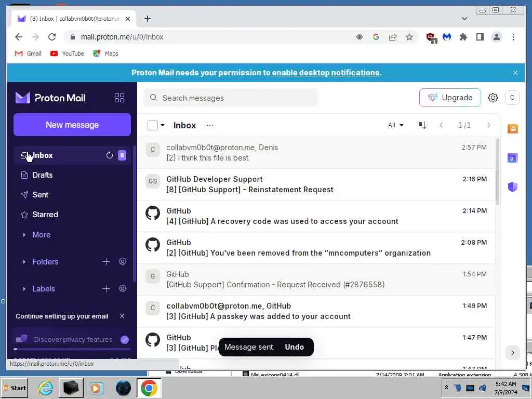
Task: Click the Chrome reload button
Action: (52, 37)
